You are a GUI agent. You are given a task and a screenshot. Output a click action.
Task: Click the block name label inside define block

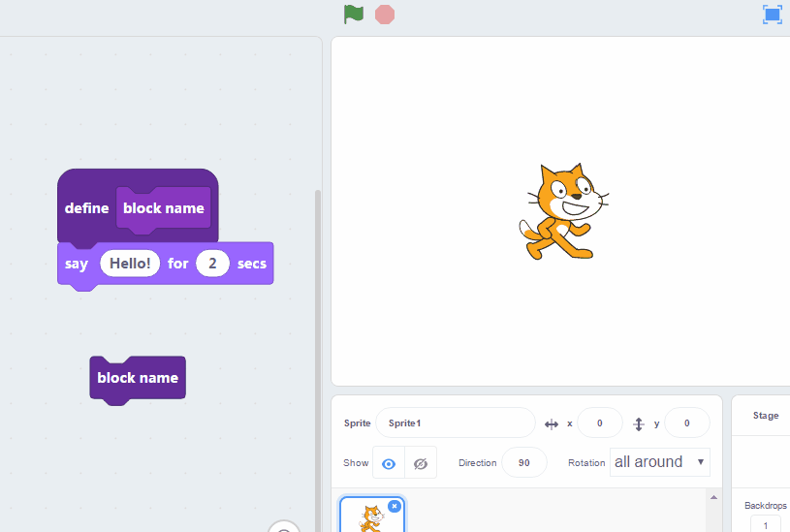(x=164, y=208)
